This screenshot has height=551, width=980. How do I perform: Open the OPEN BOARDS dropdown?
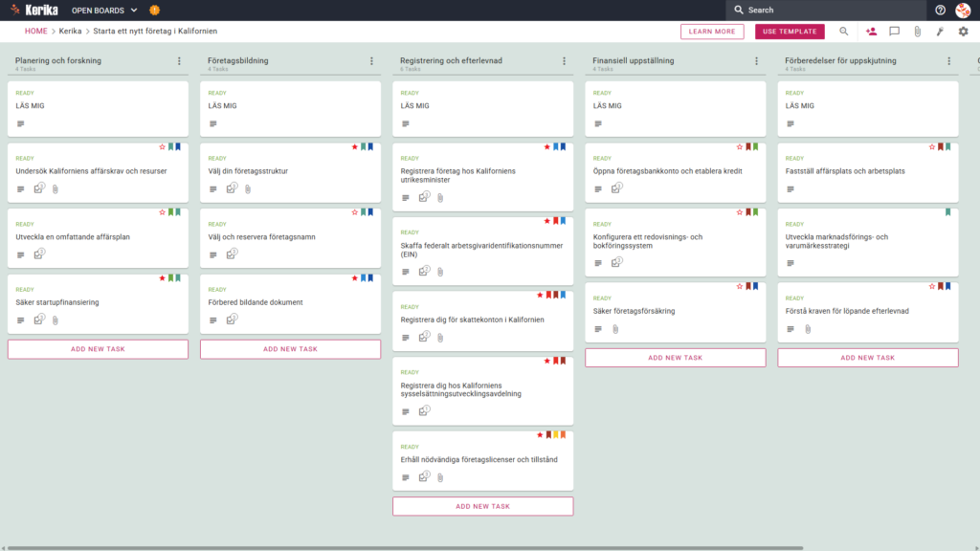(104, 10)
